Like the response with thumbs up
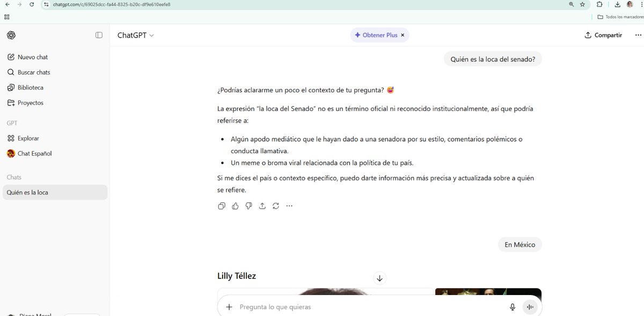644x316 pixels. (235, 206)
